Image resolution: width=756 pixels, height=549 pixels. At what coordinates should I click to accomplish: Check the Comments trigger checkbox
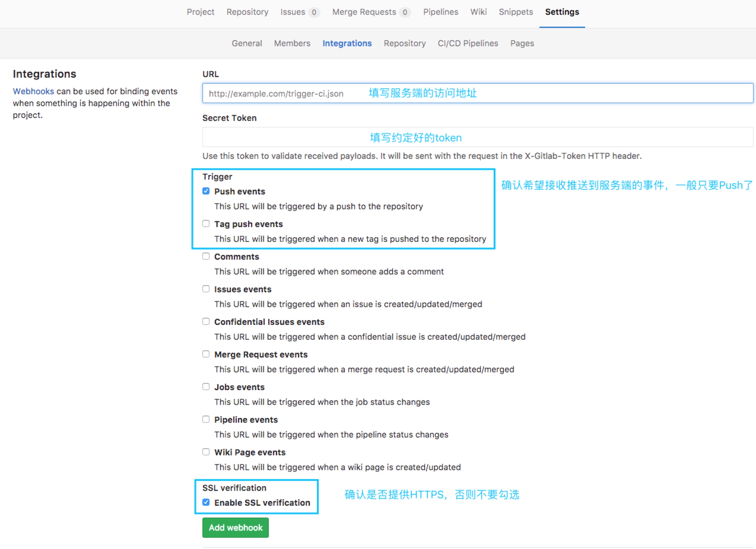tap(206, 256)
